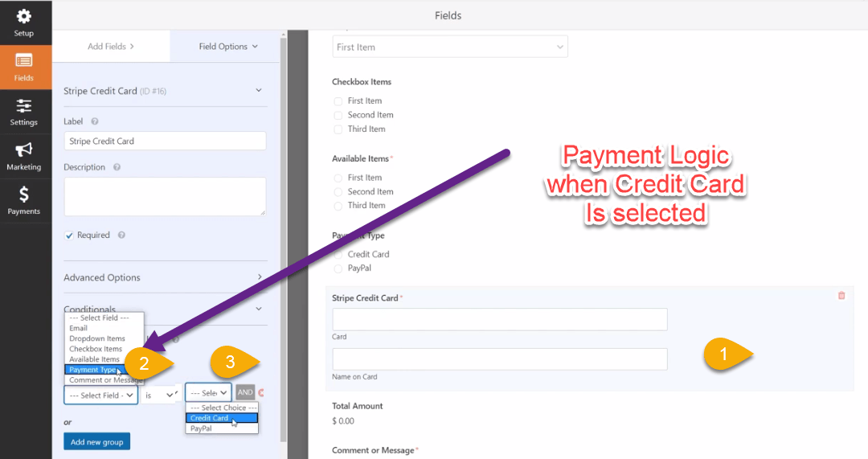Viewport: 868px width, 459px height.
Task: Select Second Item under Available Items
Action: click(338, 192)
